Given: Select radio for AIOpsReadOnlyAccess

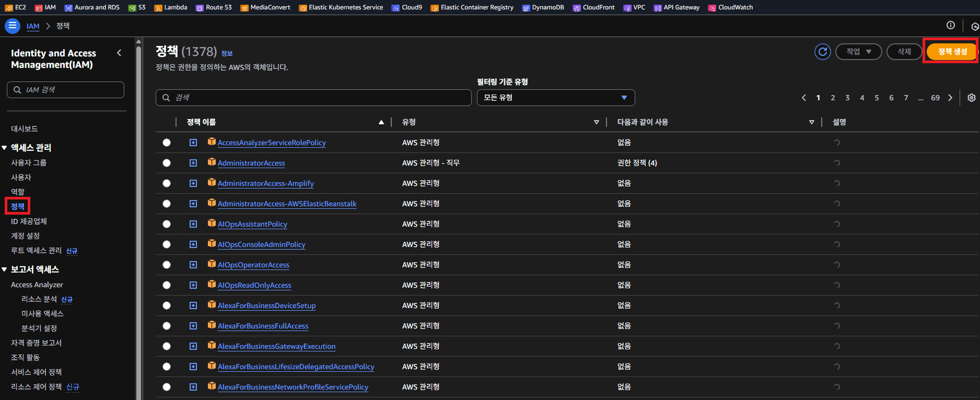Looking at the screenshot, I should [167, 285].
